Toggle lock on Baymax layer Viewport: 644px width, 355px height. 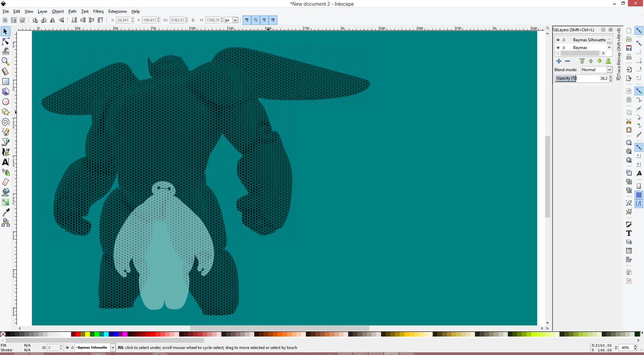tap(564, 48)
